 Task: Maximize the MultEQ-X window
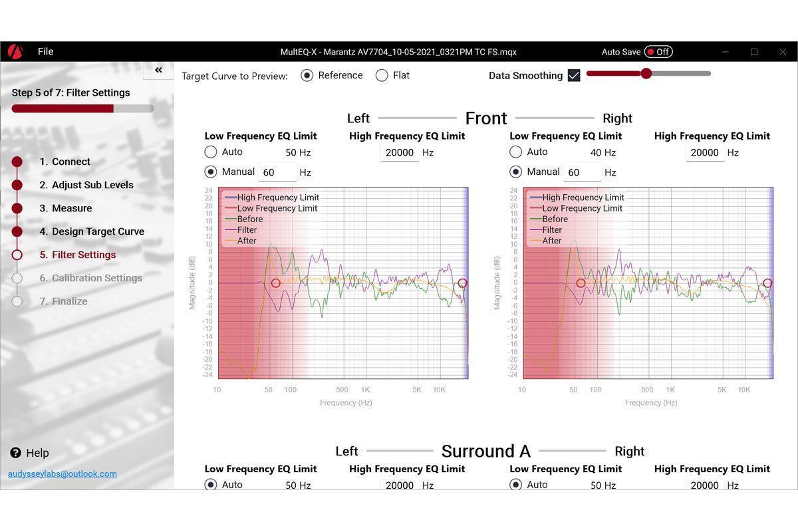[x=754, y=52]
